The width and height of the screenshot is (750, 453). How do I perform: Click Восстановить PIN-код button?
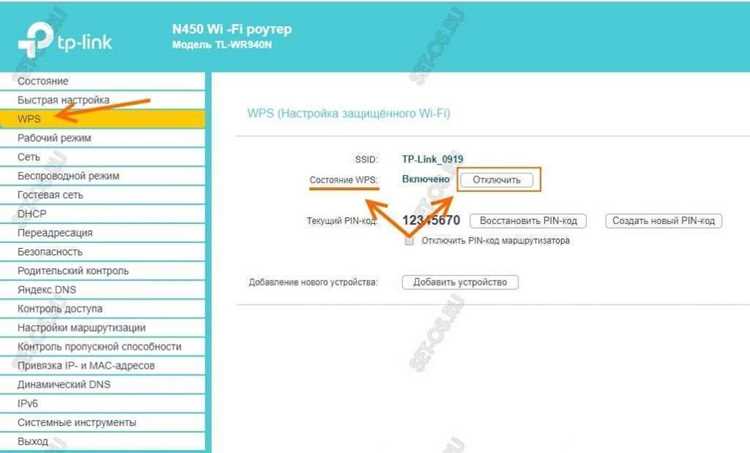pos(528,221)
